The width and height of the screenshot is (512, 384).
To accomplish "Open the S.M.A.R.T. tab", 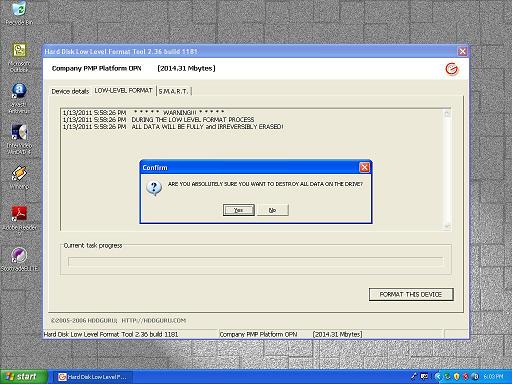I will click(x=173, y=91).
